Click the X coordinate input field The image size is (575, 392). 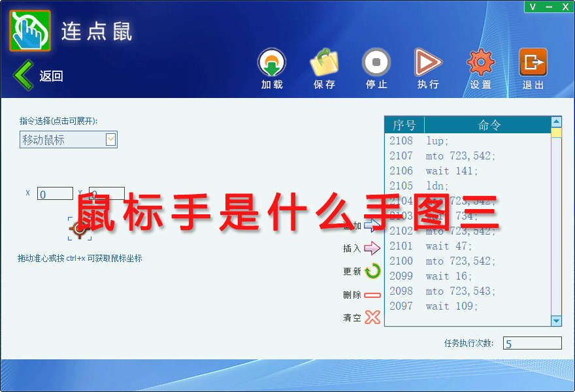pyautogui.click(x=55, y=193)
